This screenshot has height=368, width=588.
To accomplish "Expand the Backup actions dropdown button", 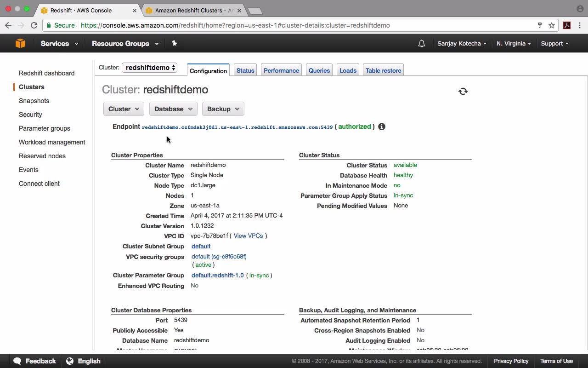I will (223, 109).
